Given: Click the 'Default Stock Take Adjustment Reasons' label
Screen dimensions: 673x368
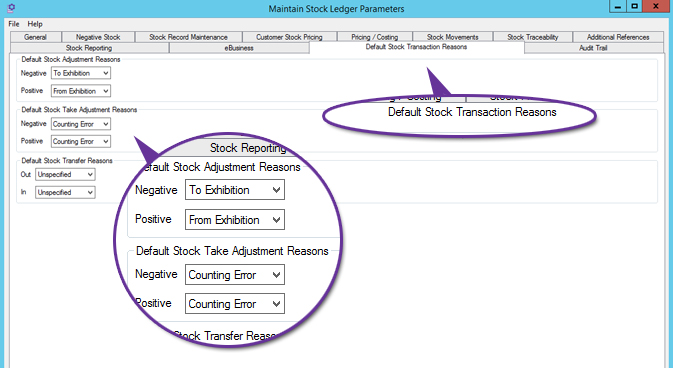Looking at the screenshot, I should 79,110.
